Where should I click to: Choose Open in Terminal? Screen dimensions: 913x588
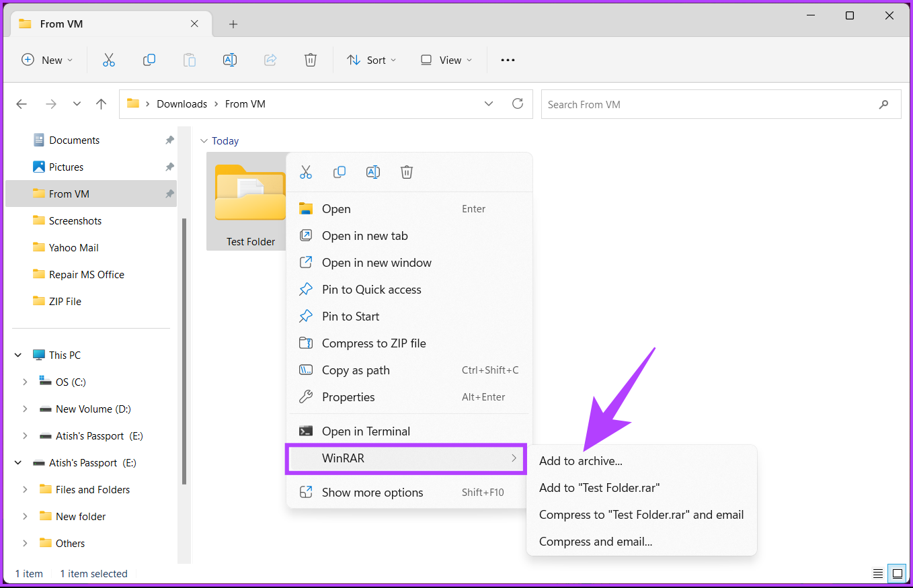click(x=409, y=431)
